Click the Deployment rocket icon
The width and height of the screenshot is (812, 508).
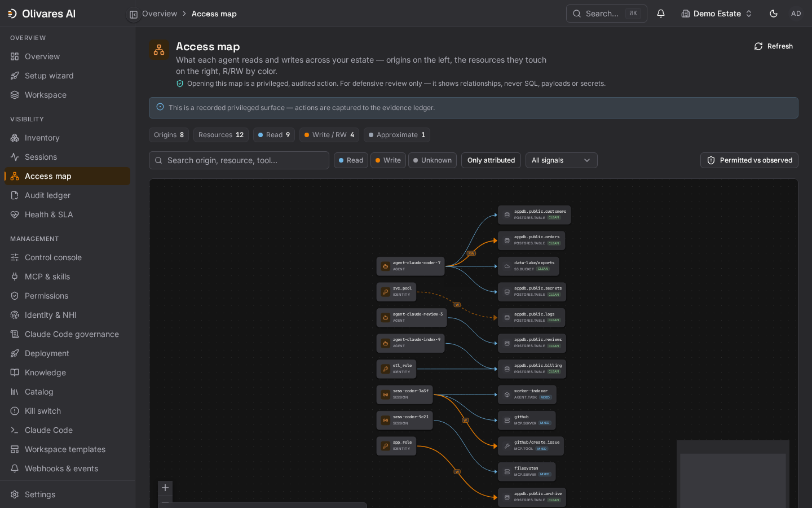[15, 353]
